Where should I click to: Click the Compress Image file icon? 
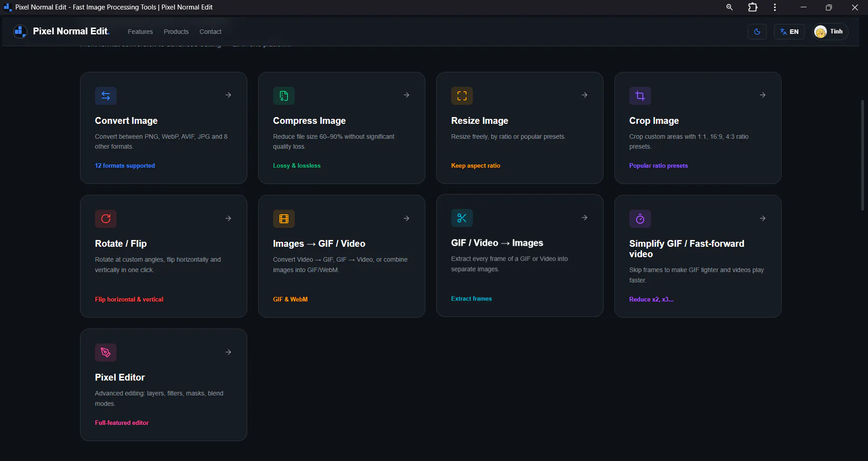click(284, 96)
